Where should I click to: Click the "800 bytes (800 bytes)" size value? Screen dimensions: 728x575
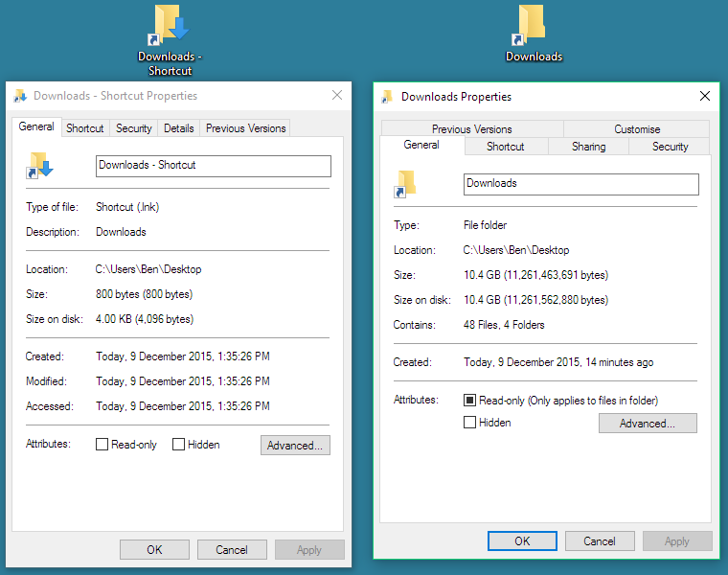click(144, 294)
